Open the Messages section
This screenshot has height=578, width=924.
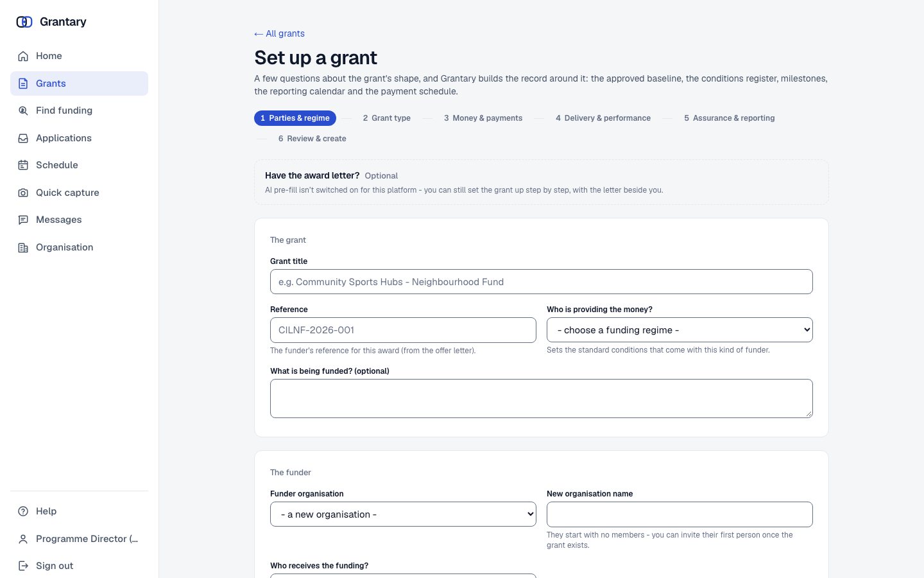click(80, 220)
